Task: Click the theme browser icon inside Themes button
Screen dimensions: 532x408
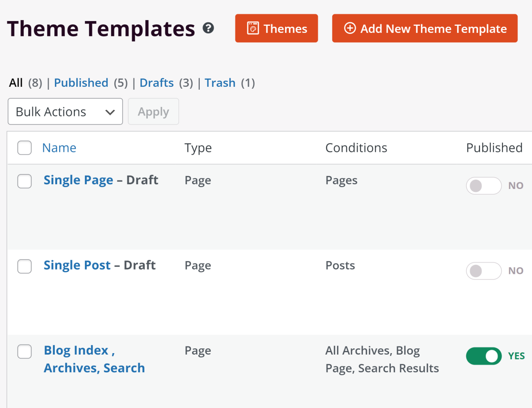Action: [253, 28]
